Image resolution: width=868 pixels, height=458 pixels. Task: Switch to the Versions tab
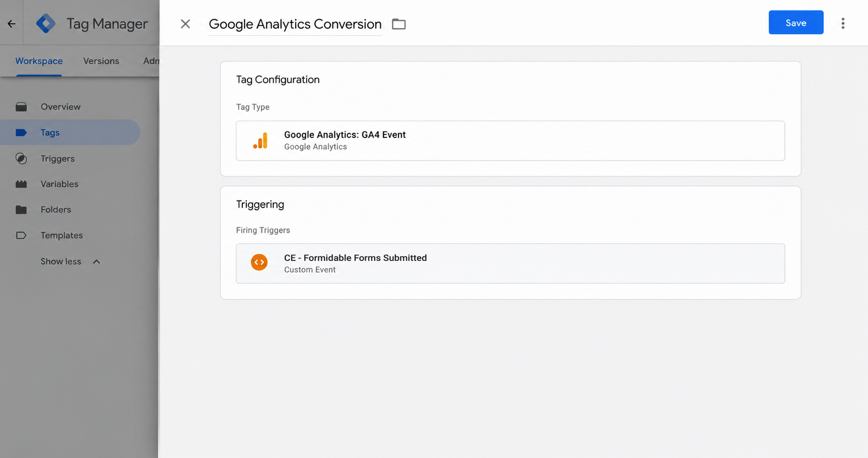coord(101,61)
